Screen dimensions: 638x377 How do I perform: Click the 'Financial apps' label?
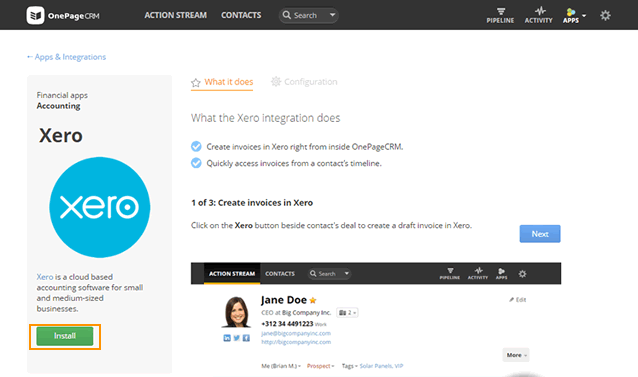pyautogui.click(x=62, y=96)
